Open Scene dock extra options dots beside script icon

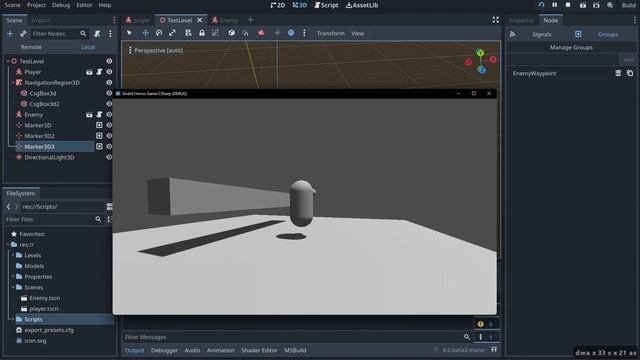(110, 34)
